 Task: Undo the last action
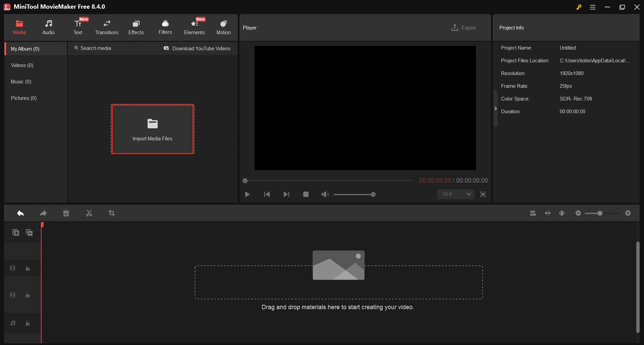(20, 213)
